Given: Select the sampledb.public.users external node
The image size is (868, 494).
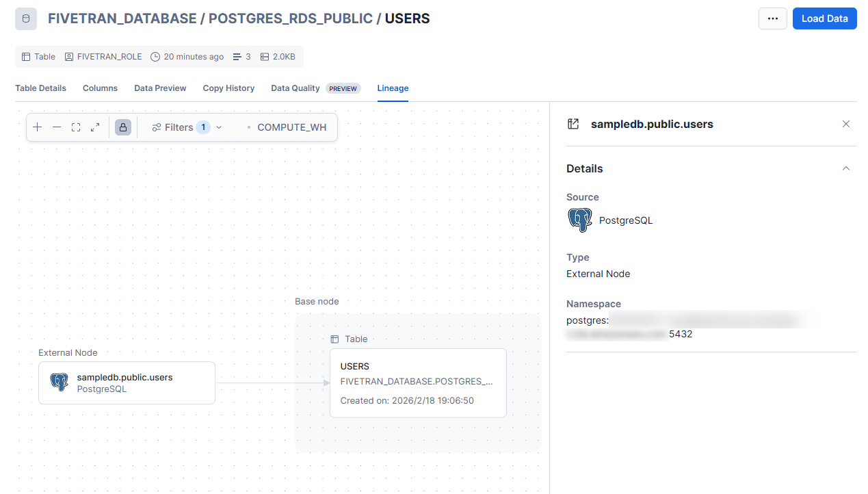Looking at the screenshot, I should click(127, 382).
